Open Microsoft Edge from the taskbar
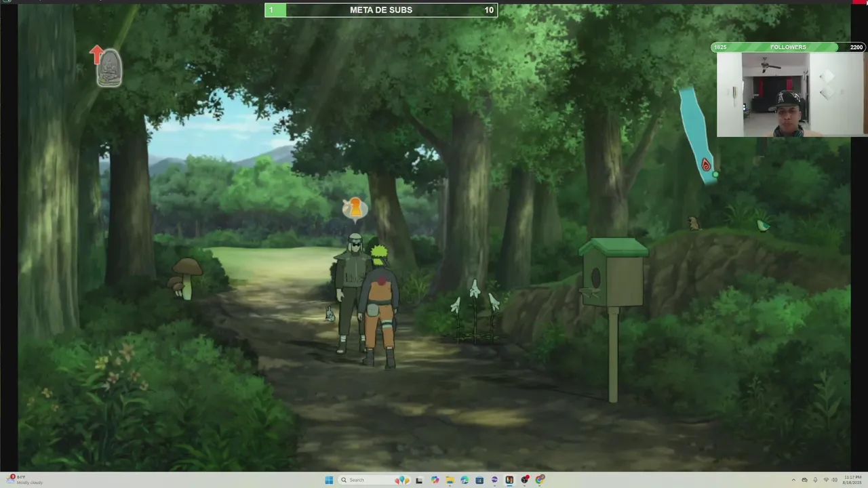Screen dimensions: 868x488 [465, 480]
